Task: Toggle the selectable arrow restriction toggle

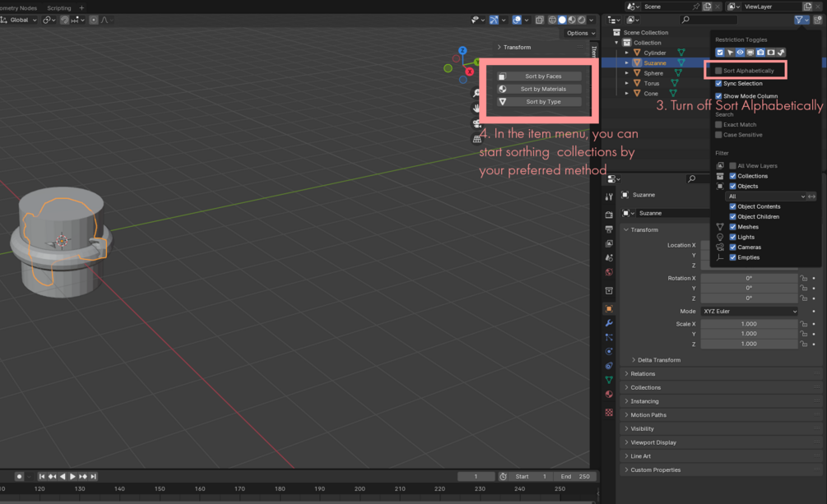Action: 730,52
